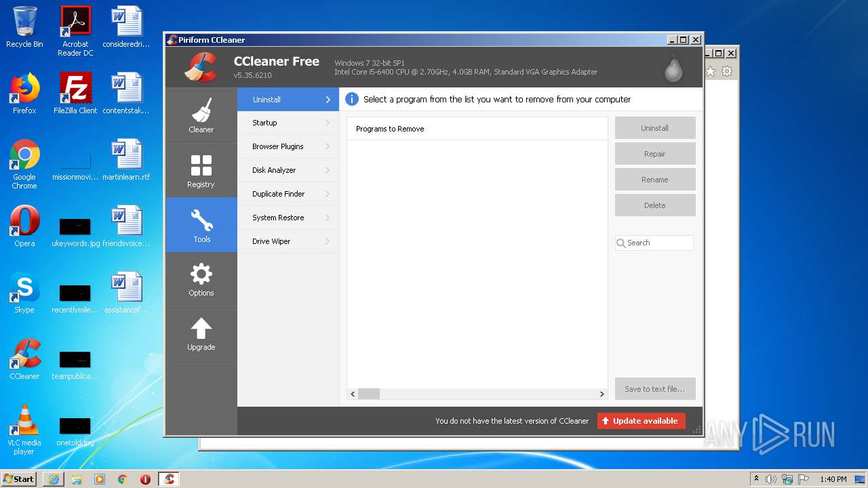Screen dimensions: 868x488
Task: Select the Uninstall tool tab
Action: coord(288,100)
